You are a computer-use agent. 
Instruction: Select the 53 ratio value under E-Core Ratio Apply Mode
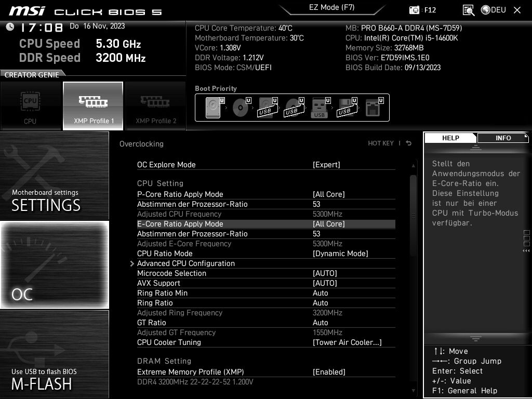pyautogui.click(x=316, y=234)
